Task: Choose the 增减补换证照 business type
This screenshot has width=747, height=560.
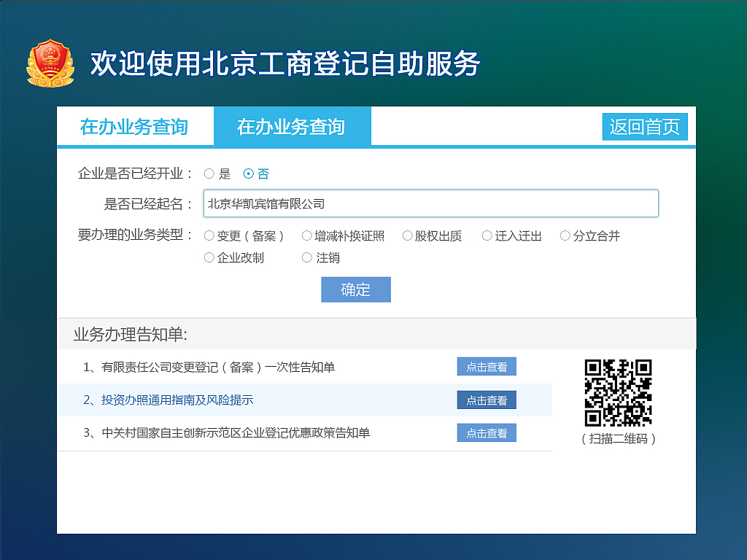Action: click(x=307, y=236)
